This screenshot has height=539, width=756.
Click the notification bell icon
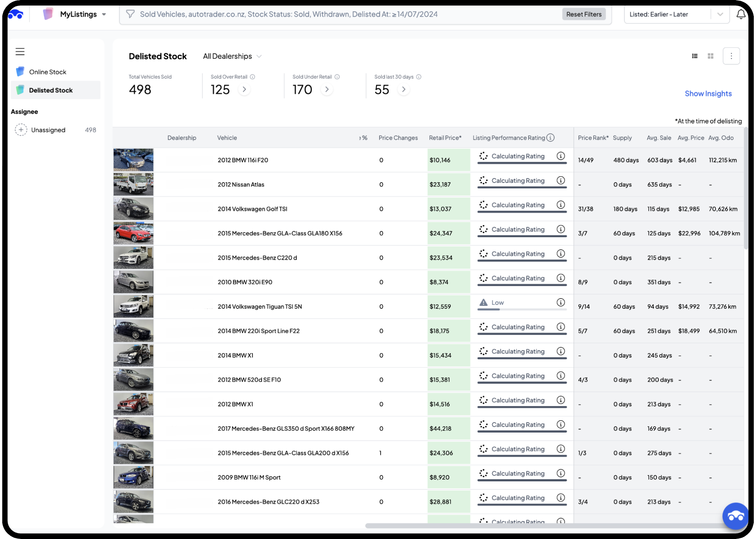tap(740, 14)
